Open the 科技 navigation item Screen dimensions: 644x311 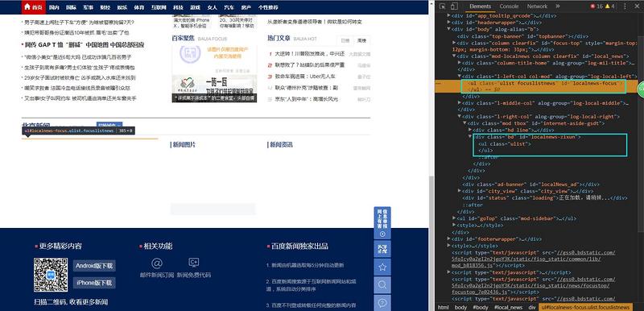point(178,7)
